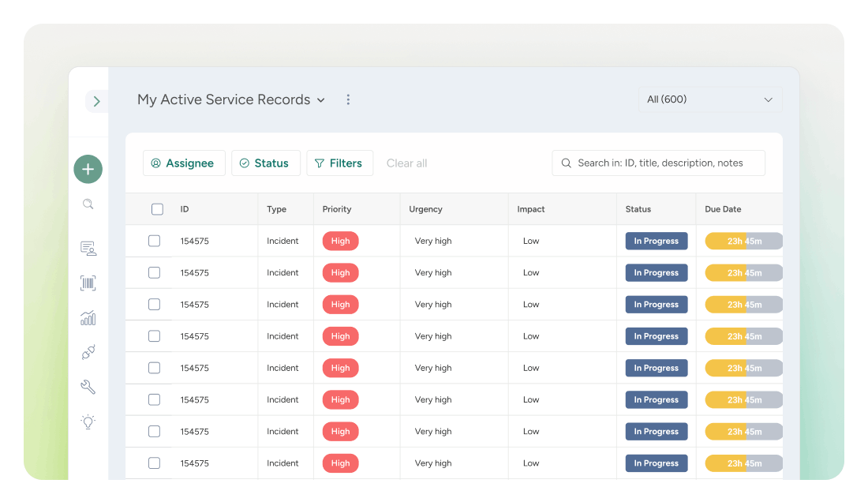Check the first row's checkbox
Image resolution: width=868 pixels, height=502 pixels.
point(154,241)
